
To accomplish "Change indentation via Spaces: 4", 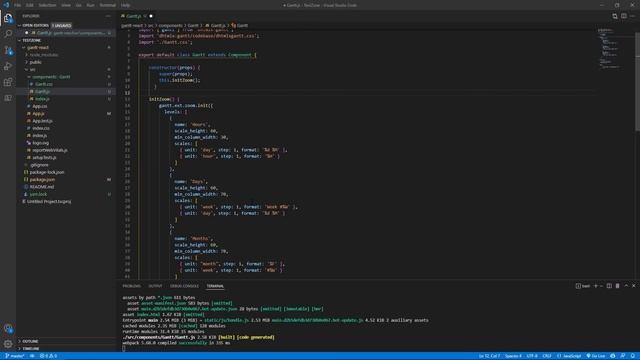I will (x=513, y=356).
